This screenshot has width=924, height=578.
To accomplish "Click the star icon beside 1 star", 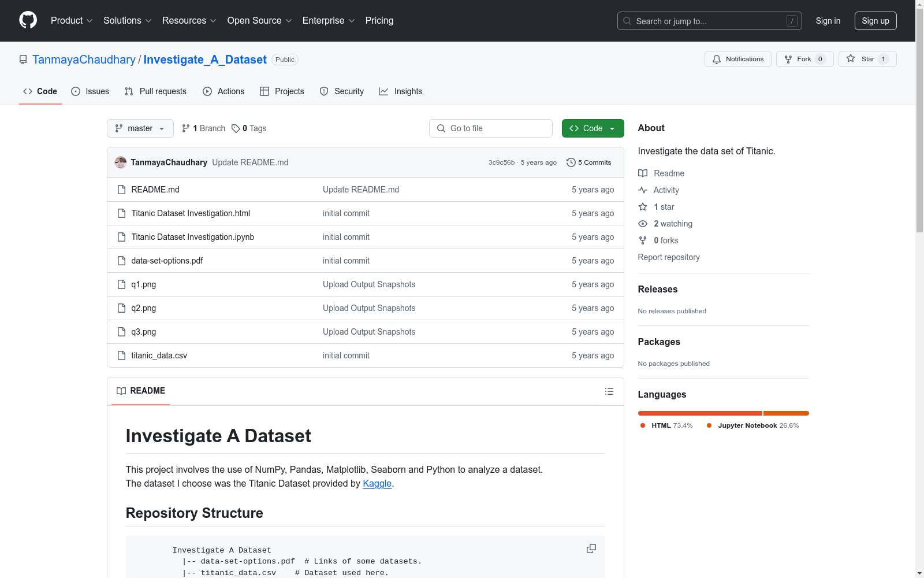I will (x=643, y=207).
